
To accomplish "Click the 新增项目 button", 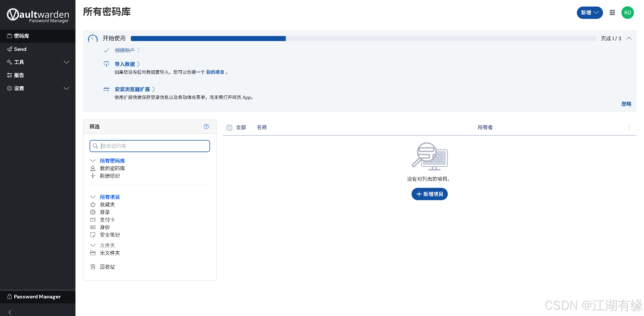I will [429, 194].
